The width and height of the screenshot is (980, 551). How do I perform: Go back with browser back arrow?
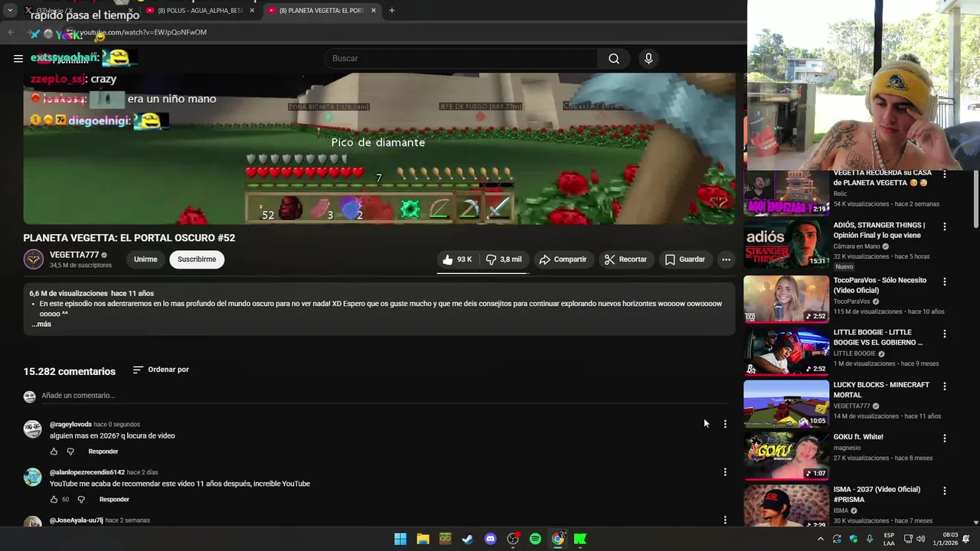11,32
